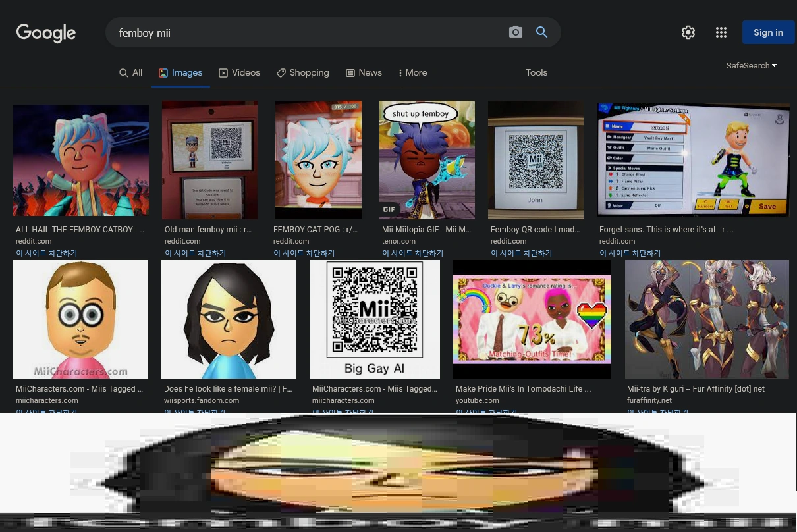Open the Mii-tra Fur Affinity thumbnail
Screen dimensions: 797x532
tap(707, 319)
